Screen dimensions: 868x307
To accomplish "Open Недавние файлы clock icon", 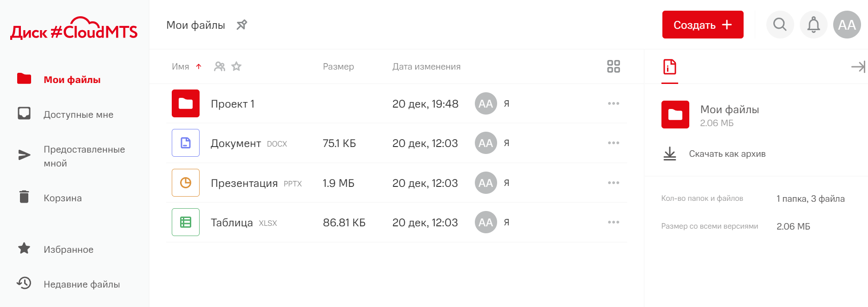I will point(24,283).
